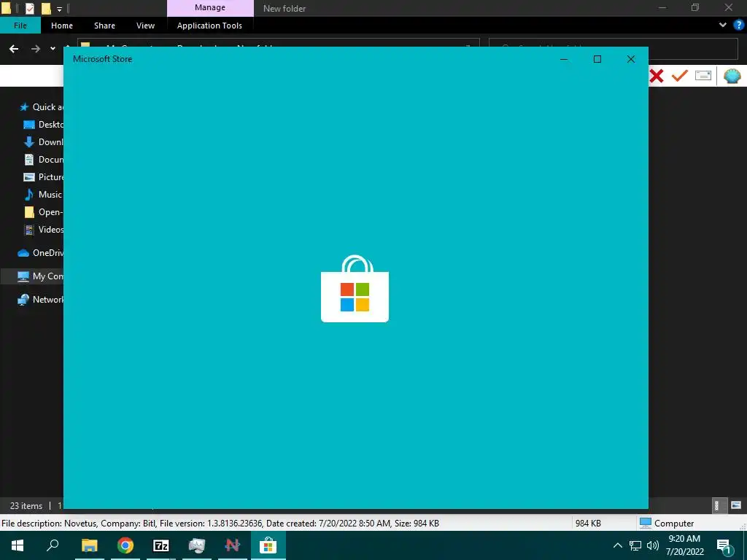Click the Microsoft Store window title text
The width and height of the screenshot is (747, 560).
point(102,59)
